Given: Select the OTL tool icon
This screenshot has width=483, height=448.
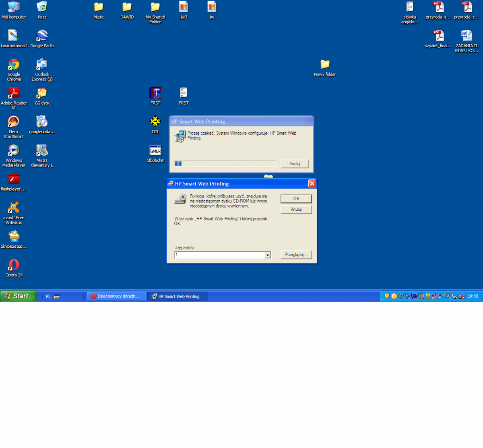Looking at the screenshot, I should [155, 125].
